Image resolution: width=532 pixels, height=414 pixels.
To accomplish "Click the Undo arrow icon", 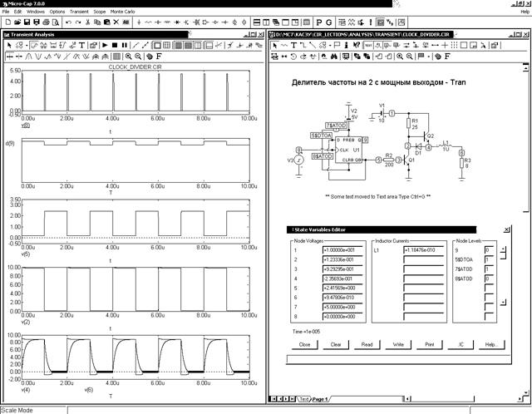I will (x=68, y=22).
